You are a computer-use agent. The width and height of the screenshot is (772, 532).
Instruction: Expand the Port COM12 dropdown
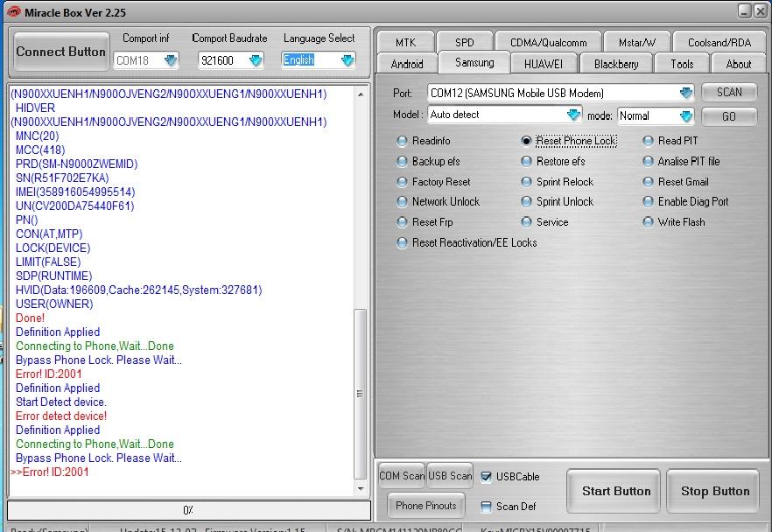point(686,93)
